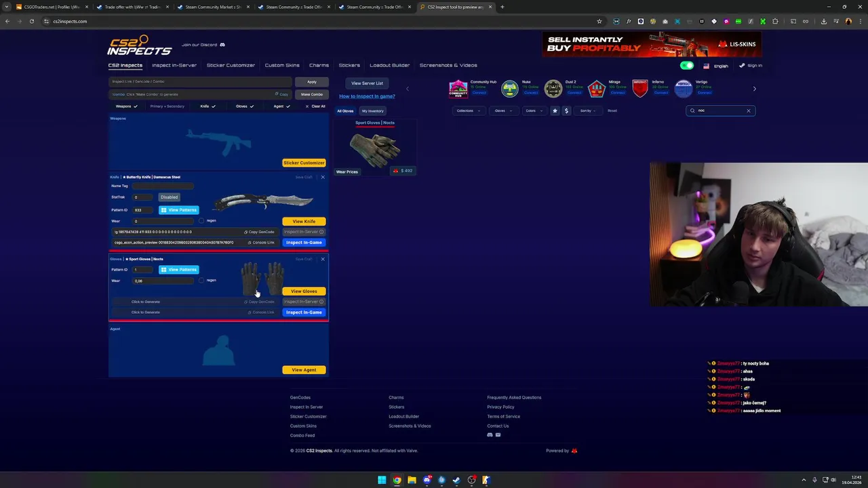Click the Nuke map badge
Screen dimensions: 868x488
(x=509, y=88)
